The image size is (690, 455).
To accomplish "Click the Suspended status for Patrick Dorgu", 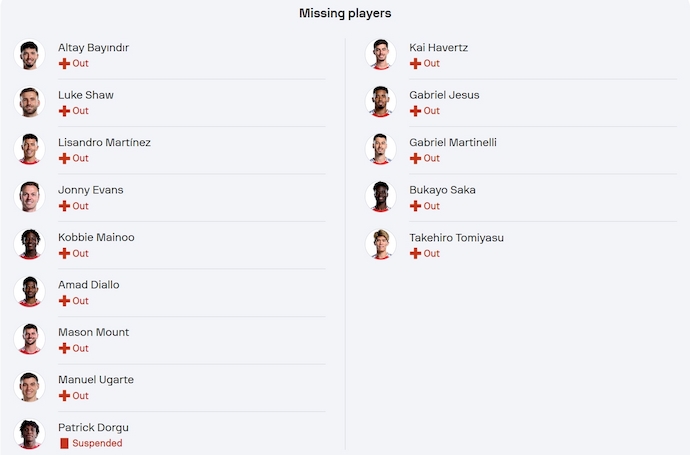I will tap(97, 443).
